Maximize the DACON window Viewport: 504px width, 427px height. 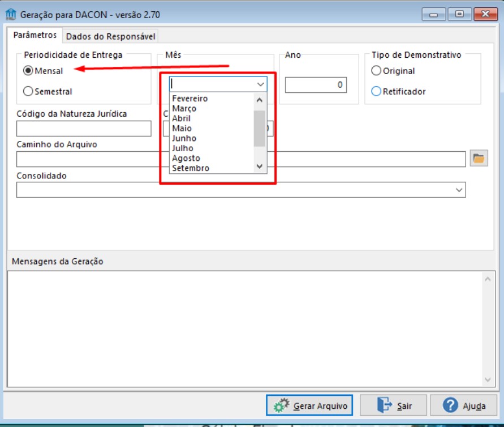[x=459, y=15]
